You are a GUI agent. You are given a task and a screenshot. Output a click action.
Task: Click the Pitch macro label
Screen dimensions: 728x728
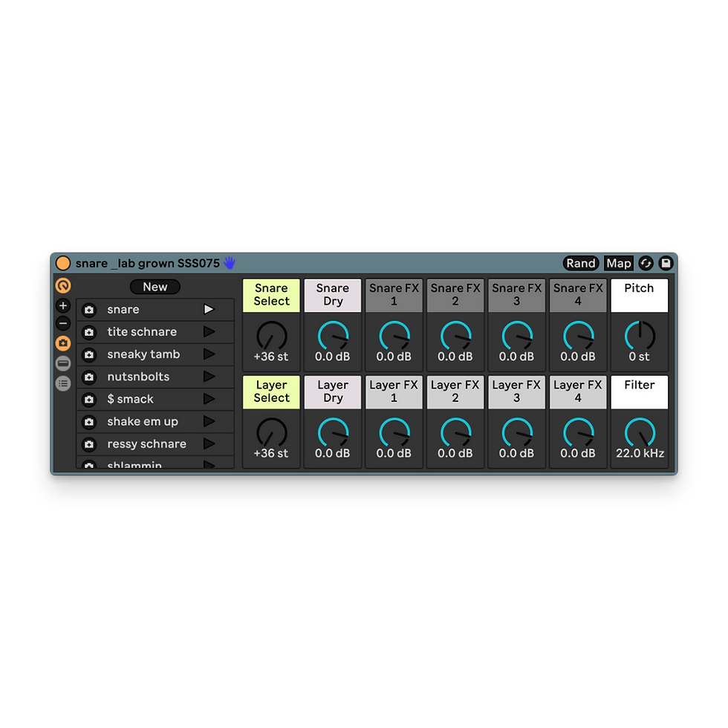pos(640,296)
